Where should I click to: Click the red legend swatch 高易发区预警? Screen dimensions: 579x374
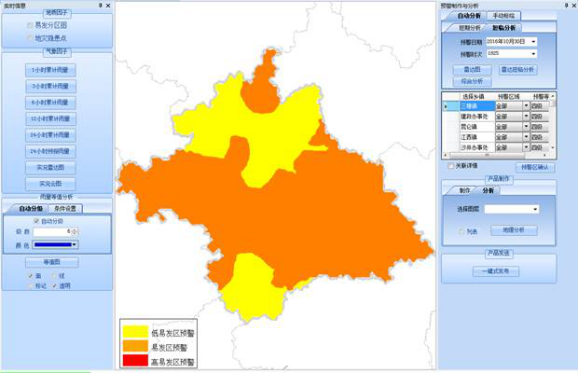coord(135,361)
